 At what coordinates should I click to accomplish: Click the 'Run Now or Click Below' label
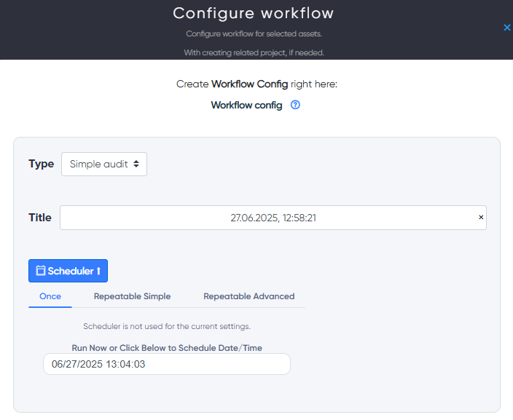pyautogui.click(x=167, y=348)
